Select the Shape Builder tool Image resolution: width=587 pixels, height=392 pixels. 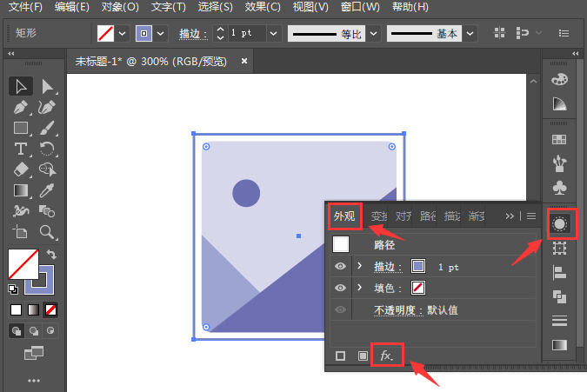(x=47, y=169)
